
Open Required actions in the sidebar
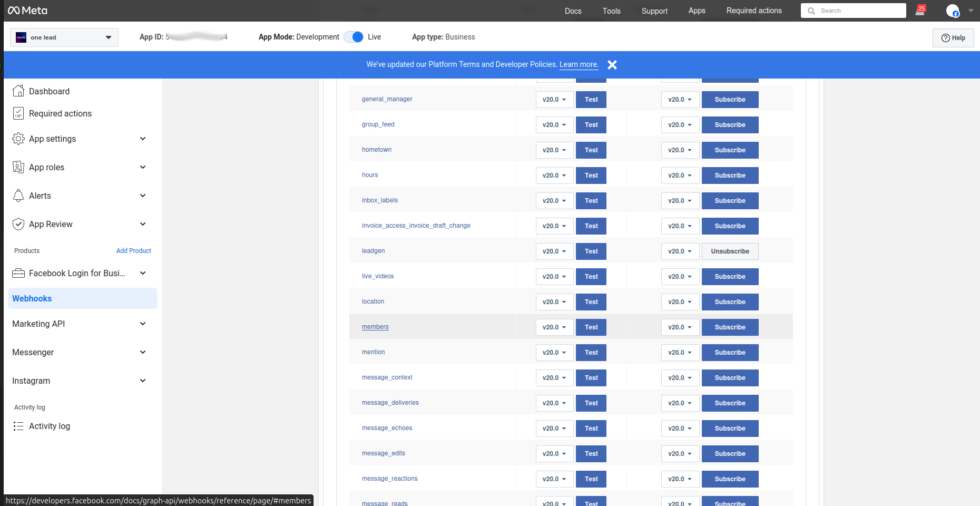click(60, 113)
